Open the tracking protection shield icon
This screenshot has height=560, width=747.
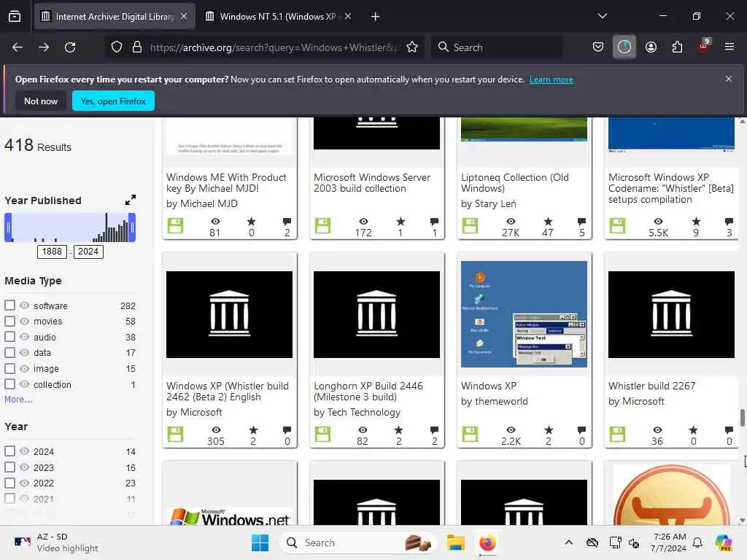coord(117,47)
